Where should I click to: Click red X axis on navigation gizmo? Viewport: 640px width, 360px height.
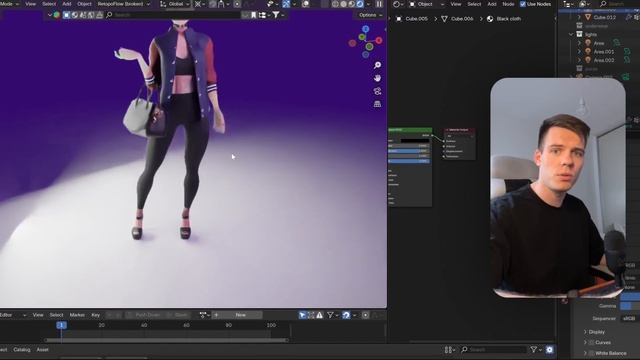379,40
